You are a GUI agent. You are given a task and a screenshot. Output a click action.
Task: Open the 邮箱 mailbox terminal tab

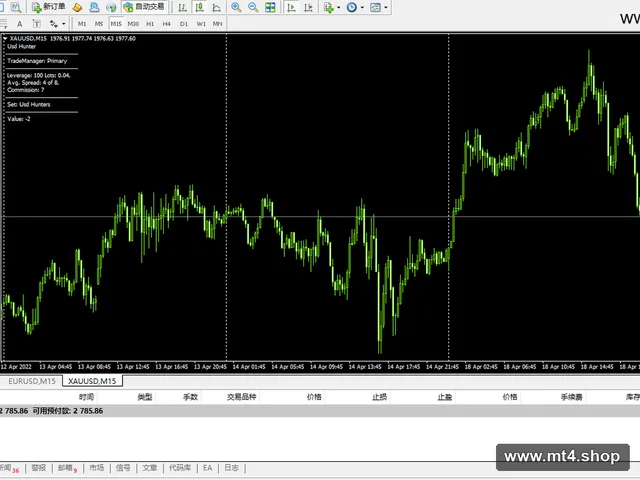coord(67,468)
